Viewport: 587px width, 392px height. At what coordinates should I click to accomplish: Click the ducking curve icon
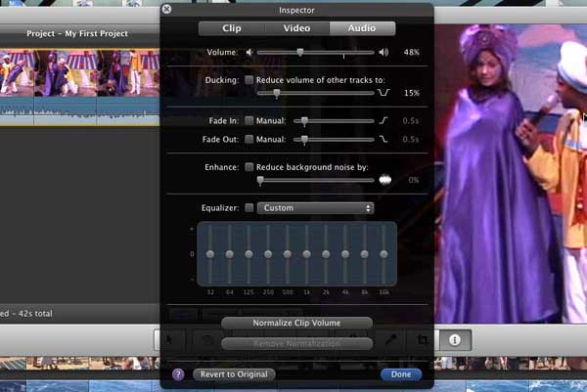[x=384, y=93]
